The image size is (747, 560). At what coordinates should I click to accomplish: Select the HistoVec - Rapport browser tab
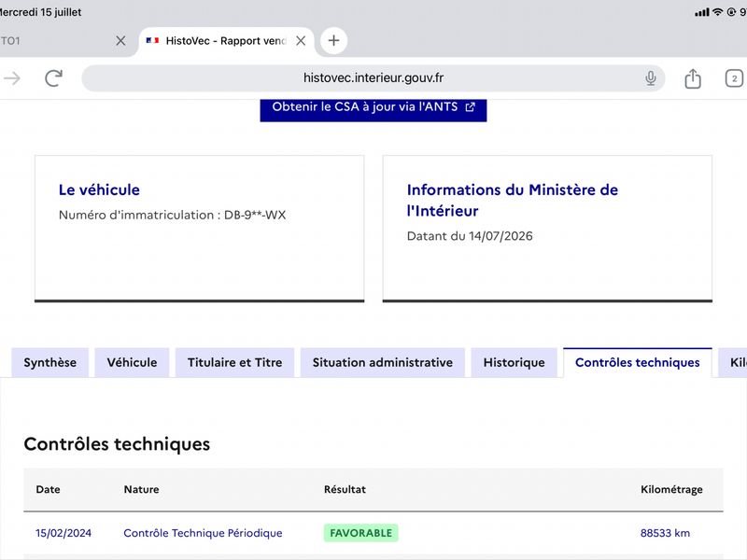(226, 41)
